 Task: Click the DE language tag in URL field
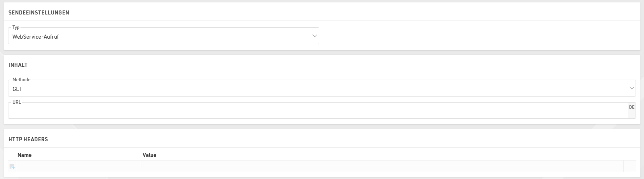(x=632, y=107)
